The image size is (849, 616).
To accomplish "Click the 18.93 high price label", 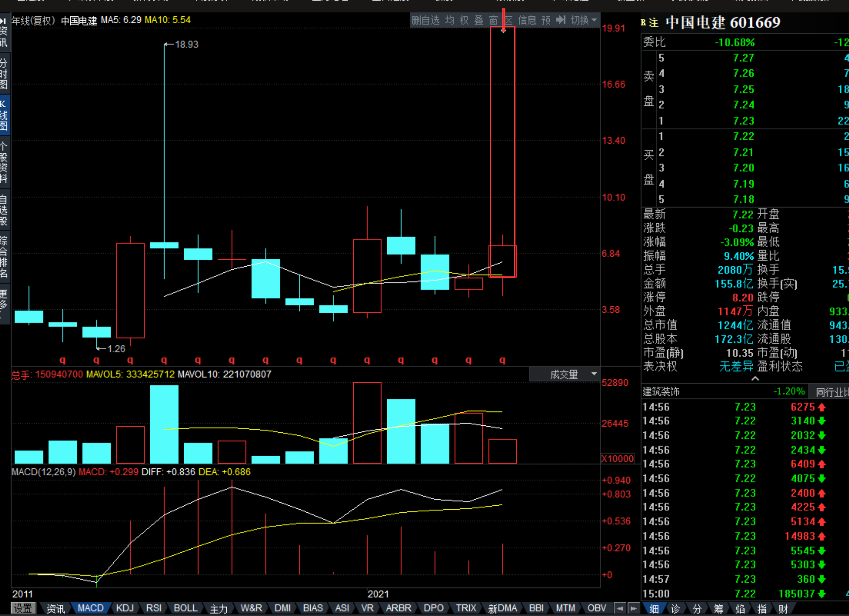I will [187, 44].
